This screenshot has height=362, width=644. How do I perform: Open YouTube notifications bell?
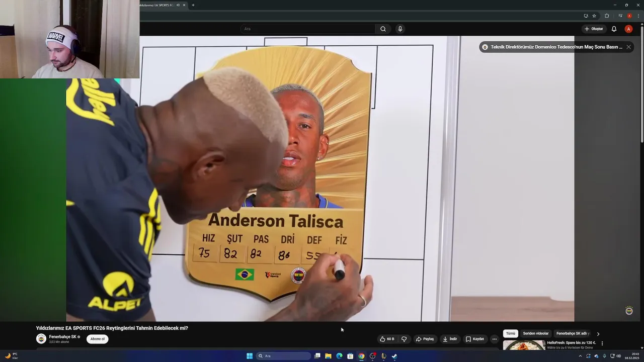tap(614, 29)
